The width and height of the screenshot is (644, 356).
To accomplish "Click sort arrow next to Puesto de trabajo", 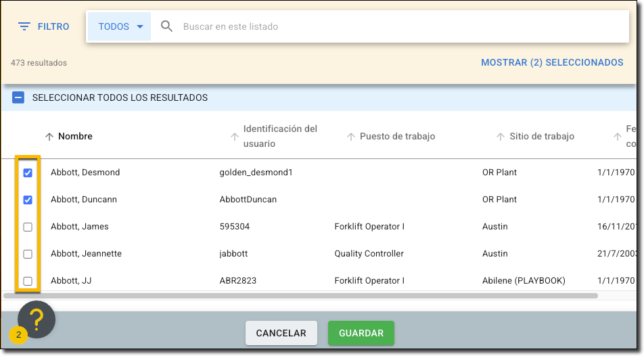I will click(350, 137).
